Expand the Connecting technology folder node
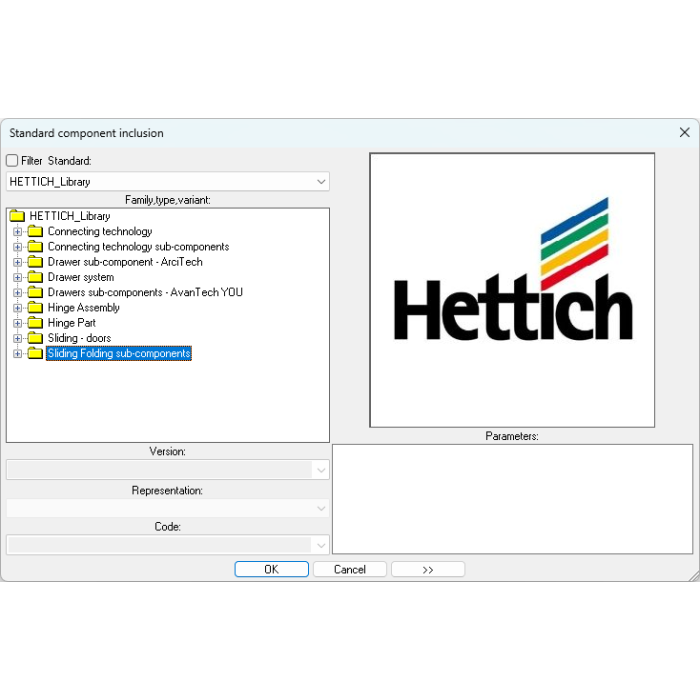This screenshot has height=700, width=700. pyautogui.click(x=17, y=232)
